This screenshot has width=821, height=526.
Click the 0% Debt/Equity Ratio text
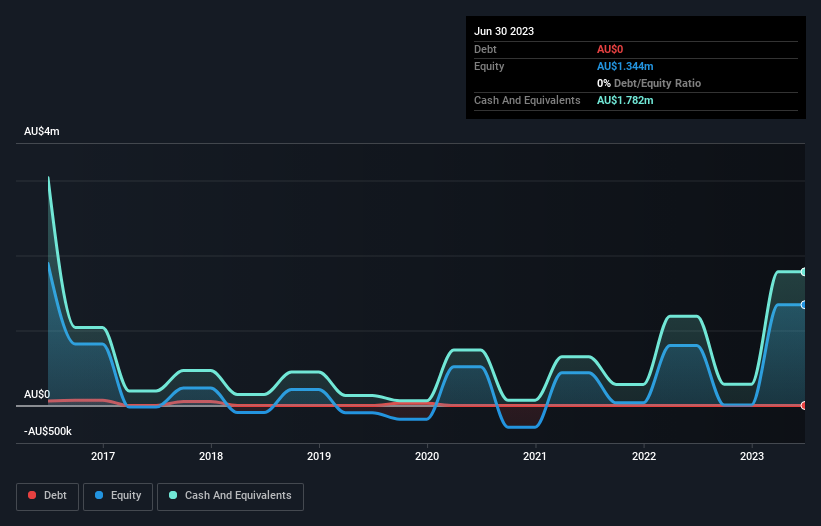click(649, 83)
